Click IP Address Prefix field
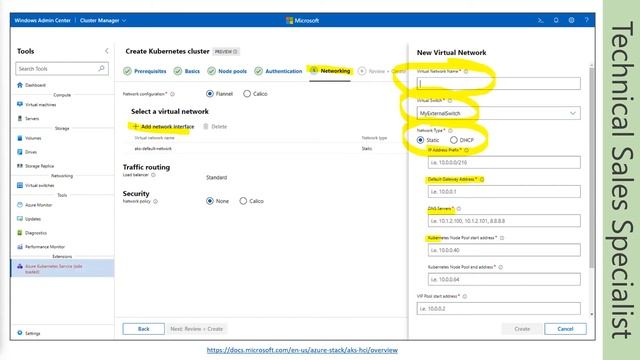 tap(504, 162)
